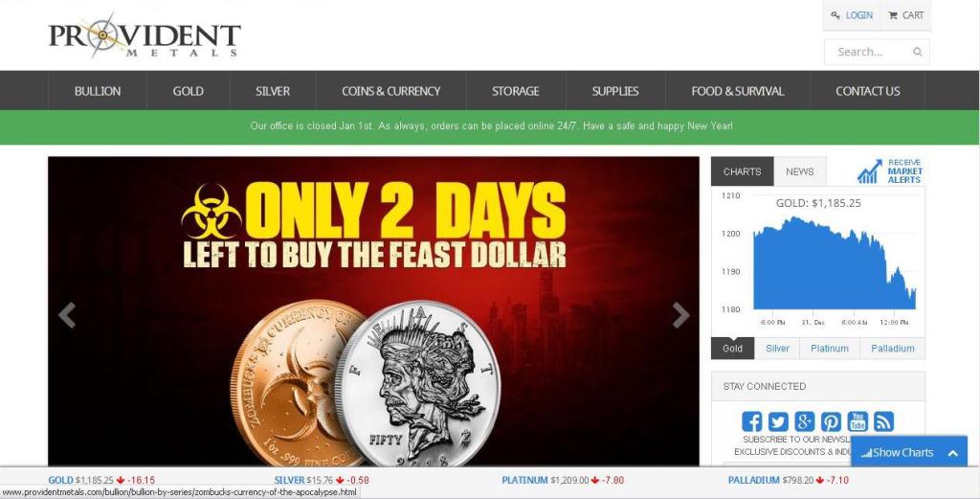
Task: Click the Provident Metals logo
Action: [145, 36]
